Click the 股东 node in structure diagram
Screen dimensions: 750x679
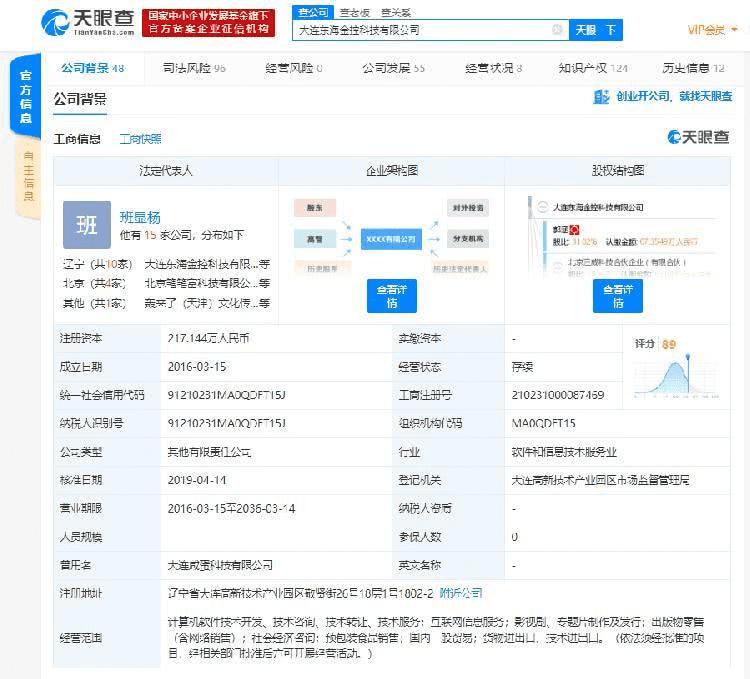coord(314,208)
